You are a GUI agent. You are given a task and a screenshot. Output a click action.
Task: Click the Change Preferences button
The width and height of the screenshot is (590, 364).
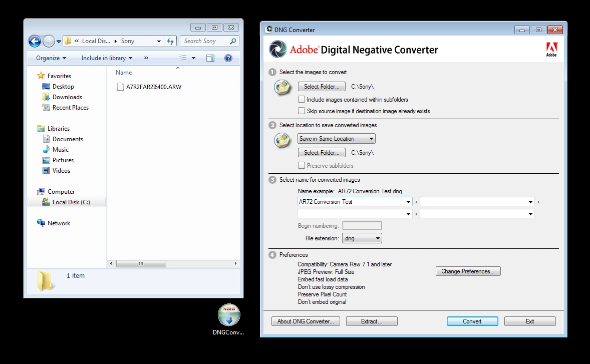tap(468, 271)
